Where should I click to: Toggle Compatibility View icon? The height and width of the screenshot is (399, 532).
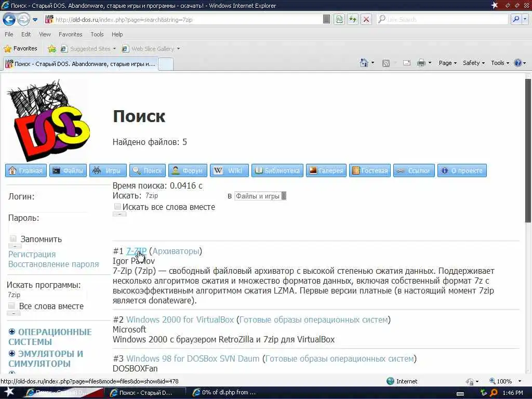339,19
